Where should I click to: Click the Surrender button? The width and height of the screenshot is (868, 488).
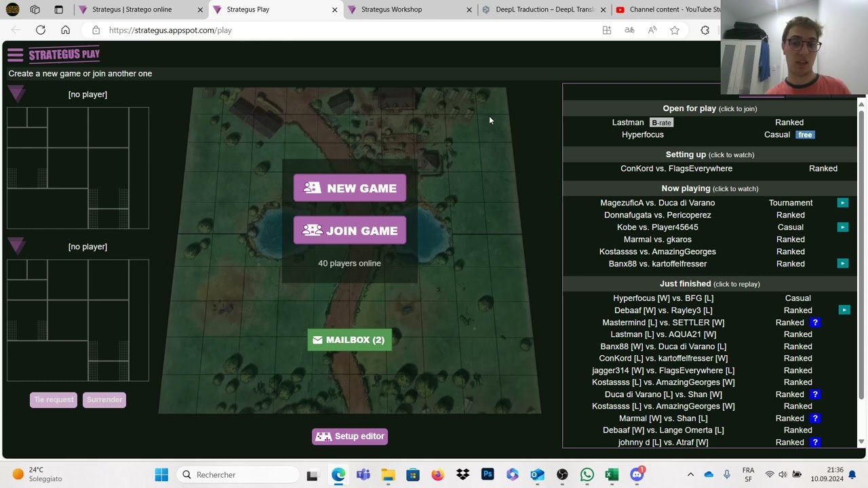104,400
